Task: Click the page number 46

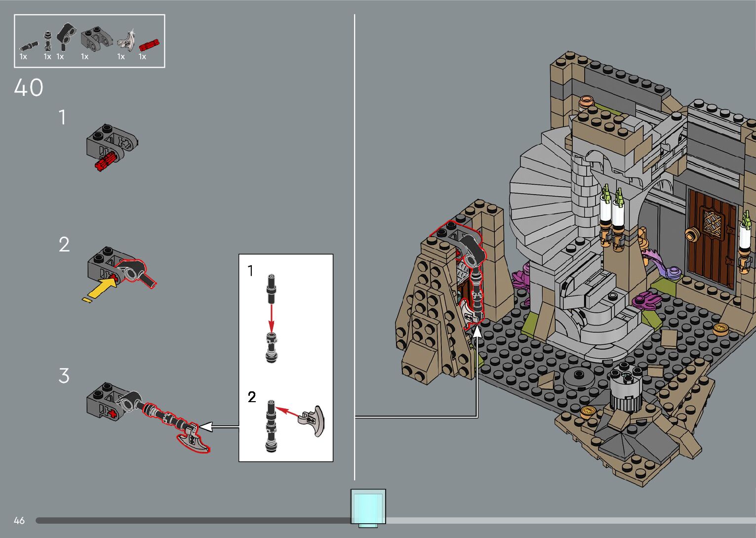Action: tap(19, 520)
